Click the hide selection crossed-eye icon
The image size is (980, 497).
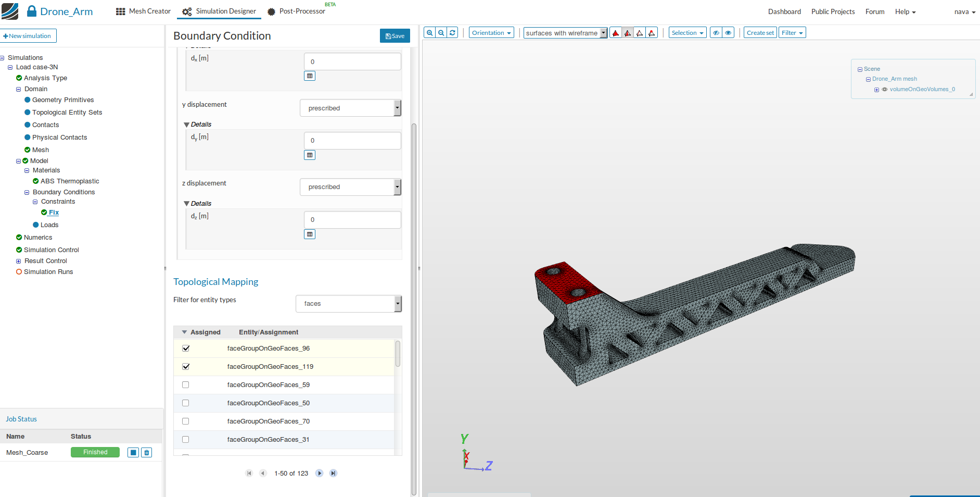click(716, 33)
